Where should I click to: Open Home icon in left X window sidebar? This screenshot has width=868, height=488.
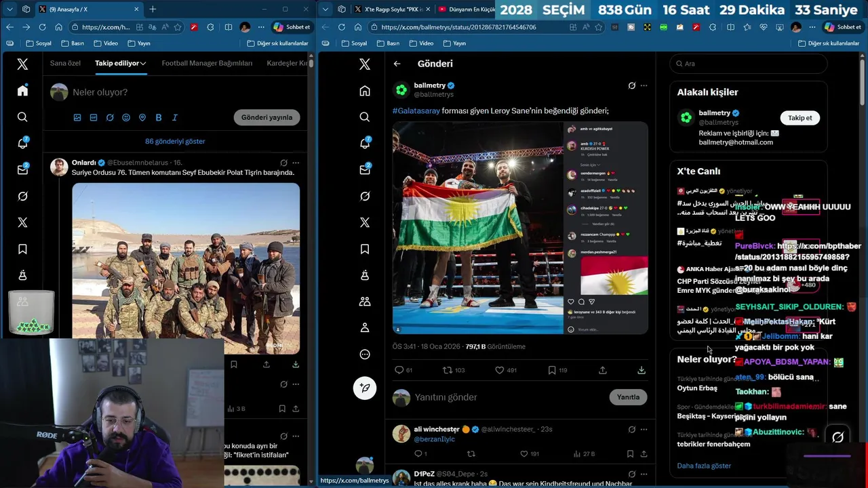point(22,91)
